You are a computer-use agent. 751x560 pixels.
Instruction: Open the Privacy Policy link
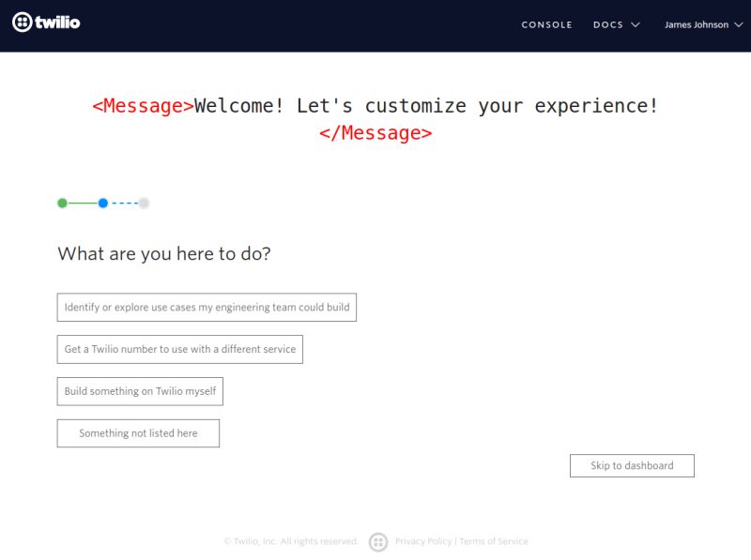pyautogui.click(x=422, y=540)
